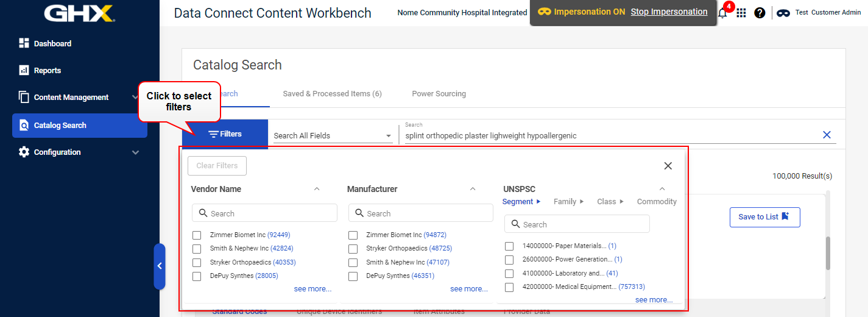Image resolution: width=868 pixels, height=317 pixels.
Task: Select the UNSPSC Commodity level
Action: coord(657,202)
